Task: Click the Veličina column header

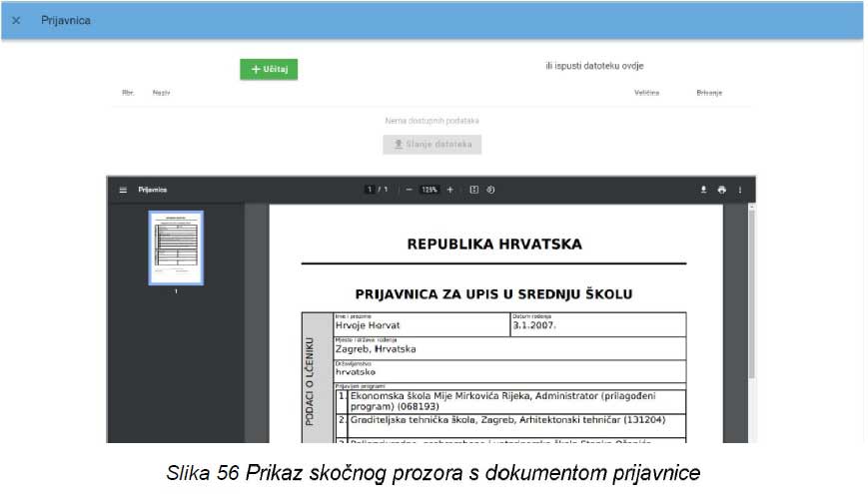Action: [646, 93]
